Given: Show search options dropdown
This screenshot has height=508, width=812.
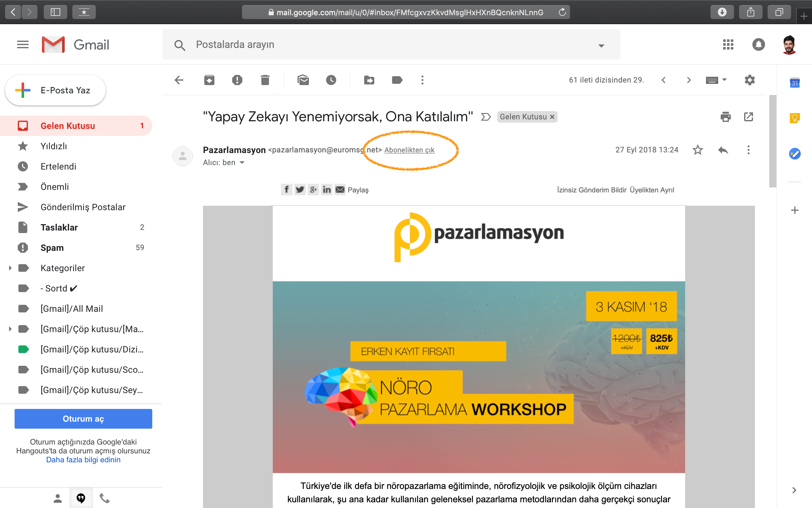Looking at the screenshot, I should (601, 46).
